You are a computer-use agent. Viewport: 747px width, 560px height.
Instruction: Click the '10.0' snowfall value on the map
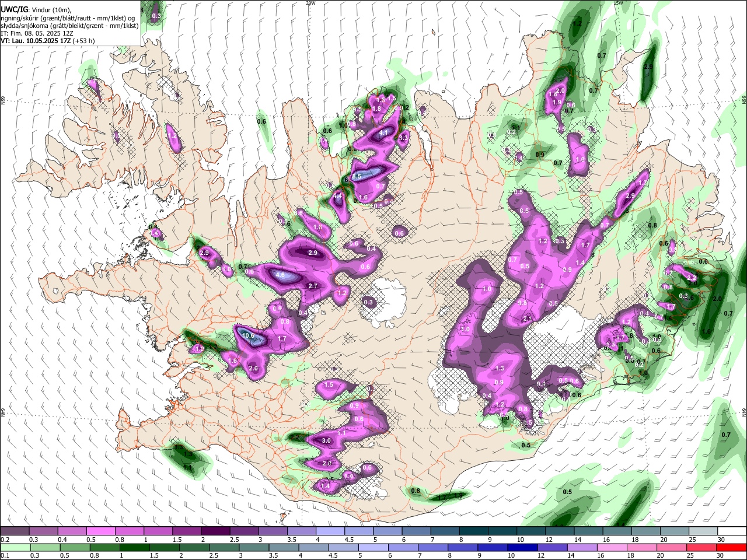(249, 335)
